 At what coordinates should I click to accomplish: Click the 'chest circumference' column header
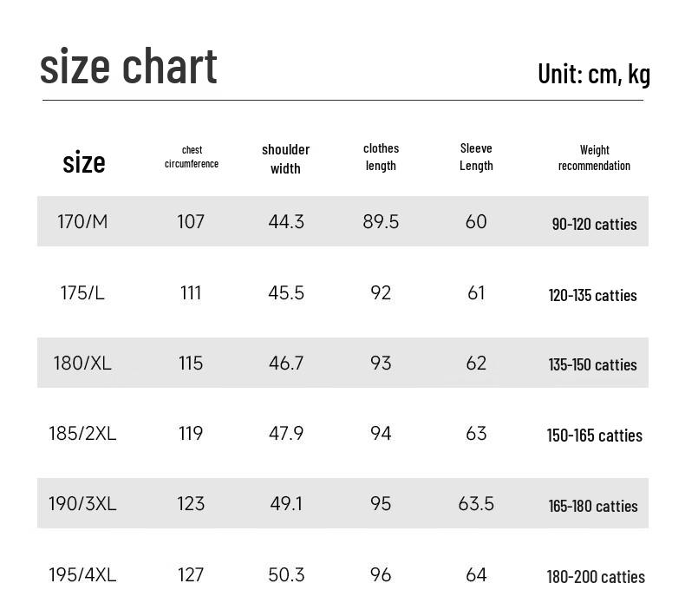[x=192, y=157]
